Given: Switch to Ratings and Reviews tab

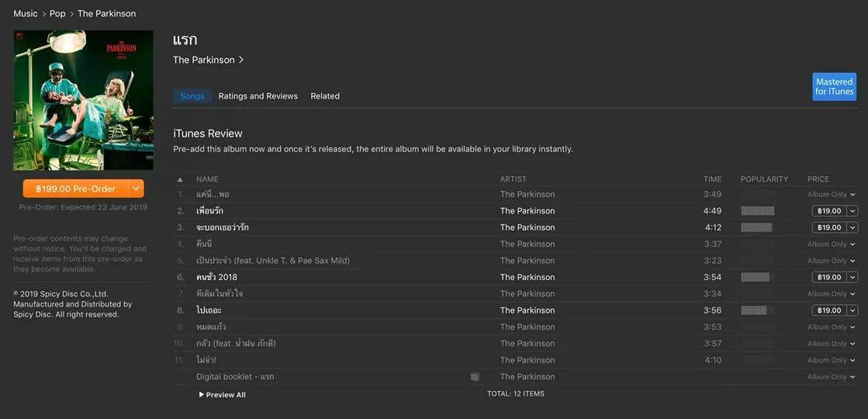Looking at the screenshot, I should [258, 95].
